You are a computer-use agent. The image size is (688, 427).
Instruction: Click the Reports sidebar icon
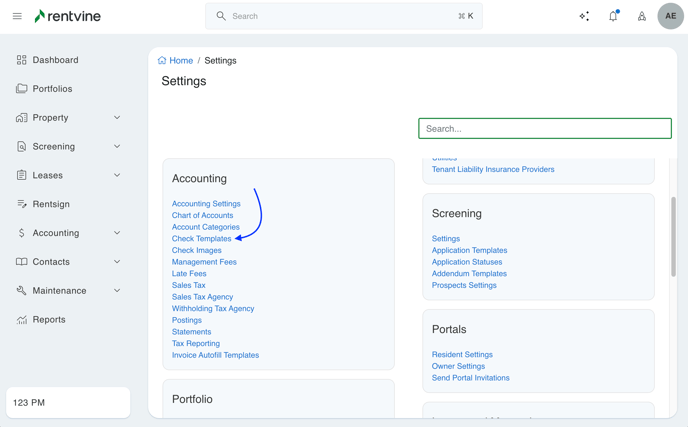[x=21, y=320]
